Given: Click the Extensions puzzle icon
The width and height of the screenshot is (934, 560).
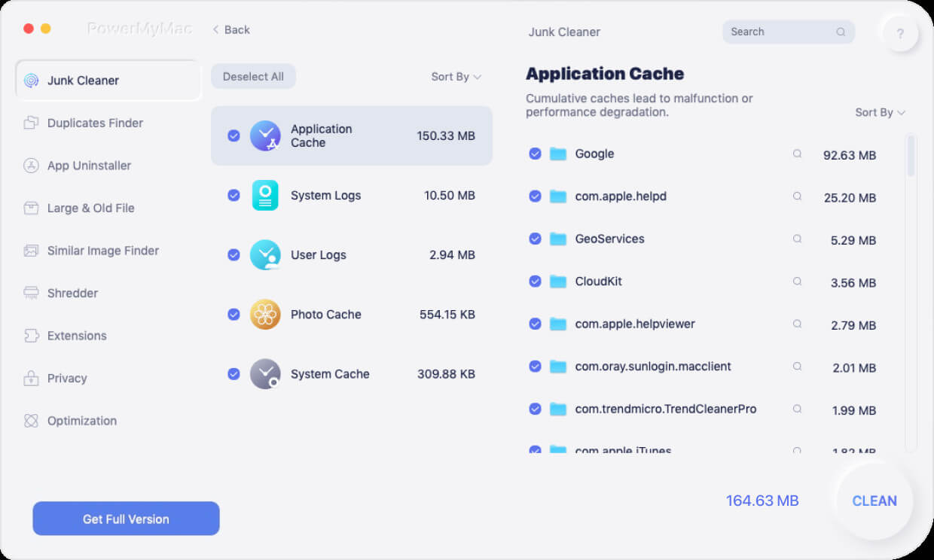Looking at the screenshot, I should (31, 336).
